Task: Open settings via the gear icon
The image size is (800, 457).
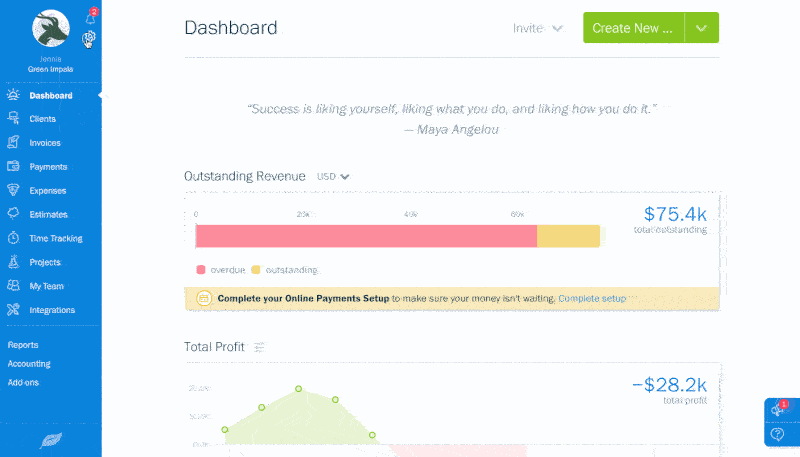Action: [x=89, y=38]
